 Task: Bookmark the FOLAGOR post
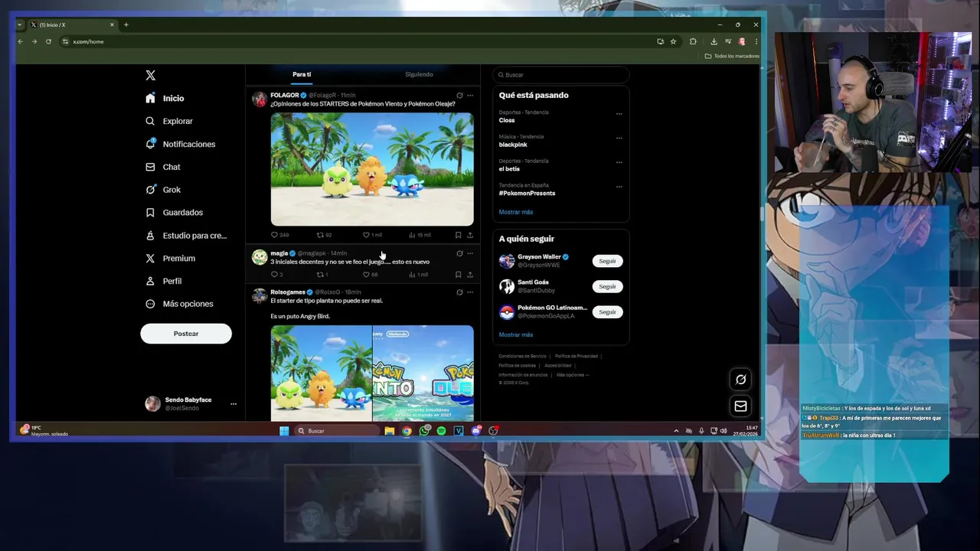click(x=458, y=235)
